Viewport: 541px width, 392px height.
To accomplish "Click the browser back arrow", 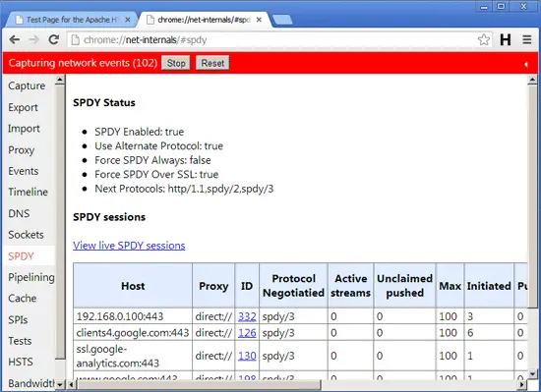I will 15,40.
